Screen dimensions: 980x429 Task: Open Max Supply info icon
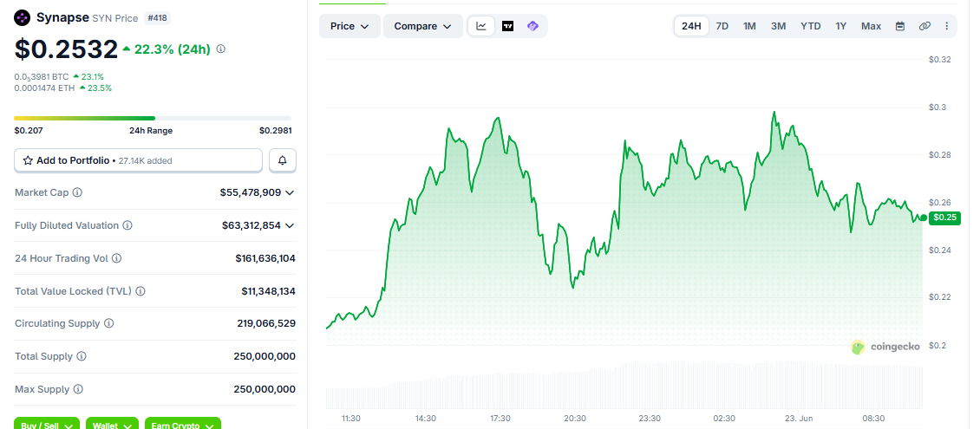(x=78, y=389)
